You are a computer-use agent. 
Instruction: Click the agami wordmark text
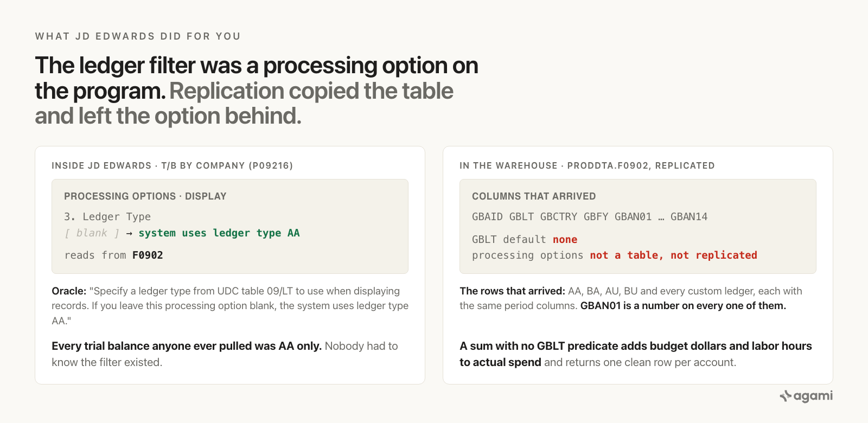point(813,396)
